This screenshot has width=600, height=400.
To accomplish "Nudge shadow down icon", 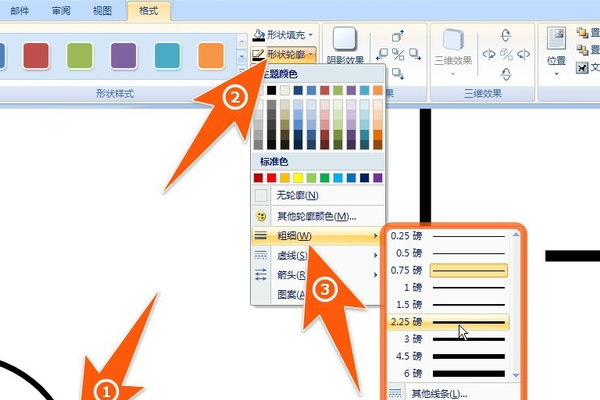I will (x=398, y=73).
